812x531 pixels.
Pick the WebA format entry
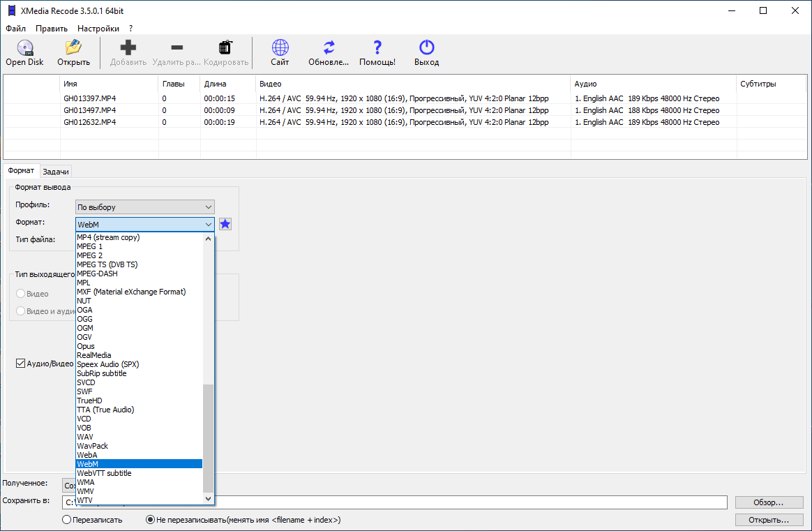pyautogui.click(x=139, y=455)
